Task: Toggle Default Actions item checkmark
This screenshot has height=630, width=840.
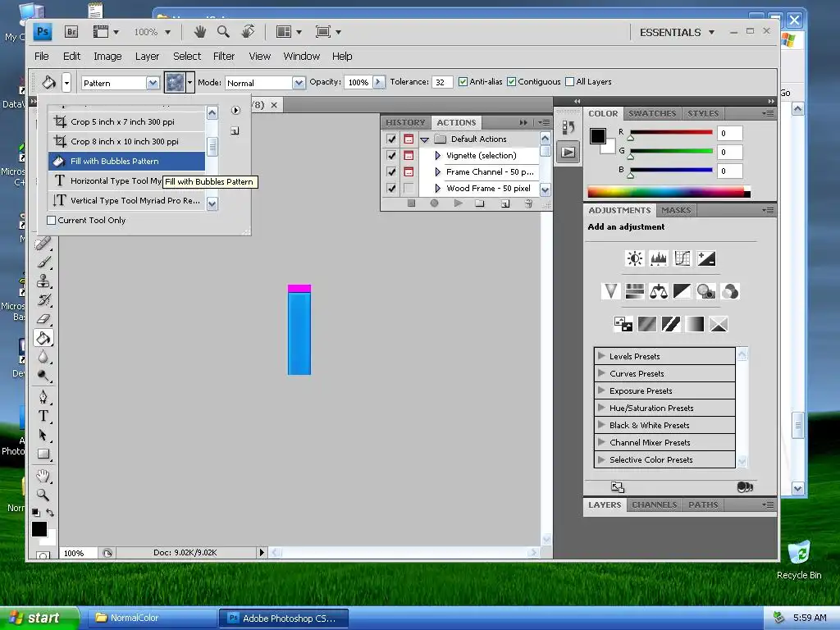Action: point(391,139)
